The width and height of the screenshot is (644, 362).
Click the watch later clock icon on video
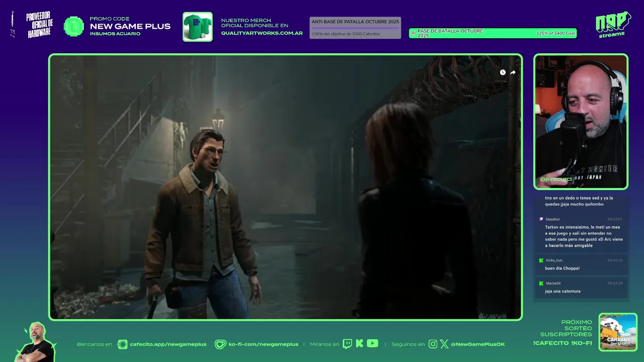point(503,72)
